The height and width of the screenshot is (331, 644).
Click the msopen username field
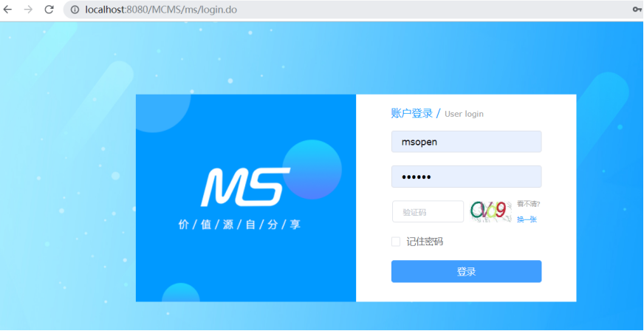466,142
